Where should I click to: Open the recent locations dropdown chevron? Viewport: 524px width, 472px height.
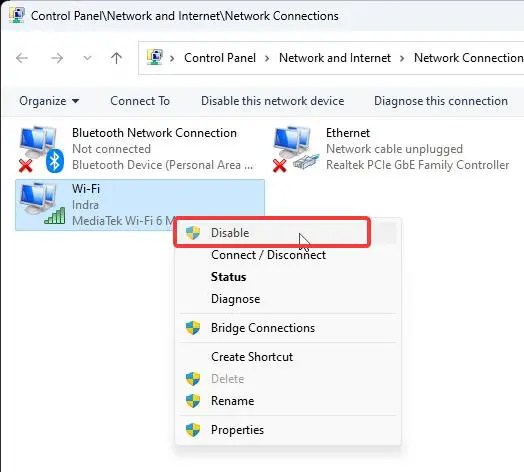coord(87,58)
